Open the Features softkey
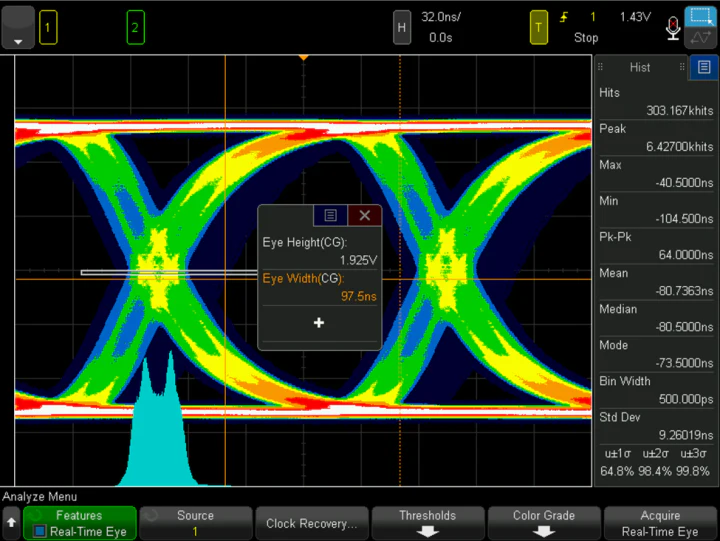The image size is (720, 541). point(80,523)
